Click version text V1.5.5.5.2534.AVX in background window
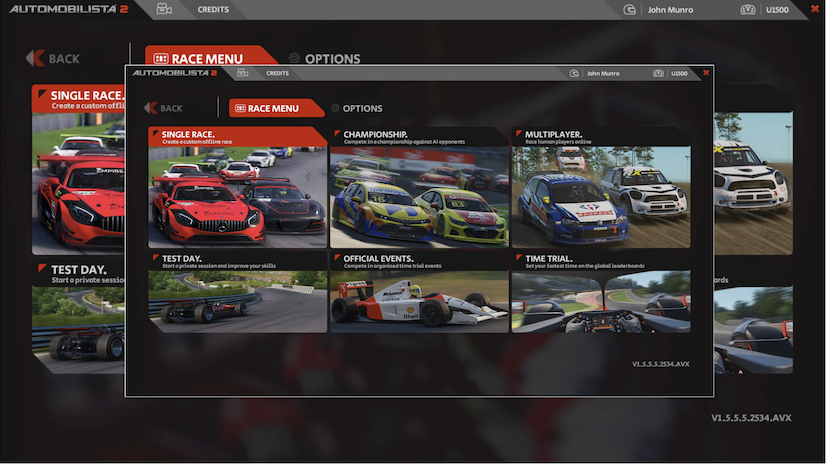This screenshot has width=827, height=464. tap(751, 418)
